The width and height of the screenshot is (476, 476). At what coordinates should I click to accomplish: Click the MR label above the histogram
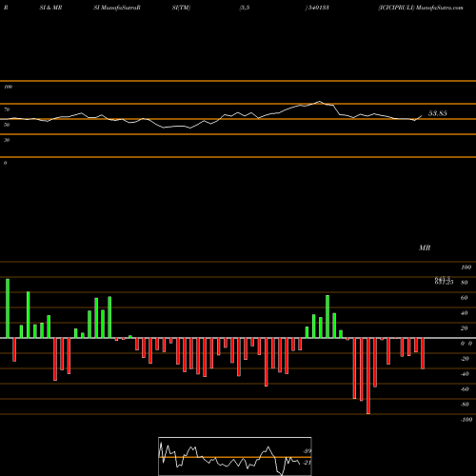click(425, 248)
